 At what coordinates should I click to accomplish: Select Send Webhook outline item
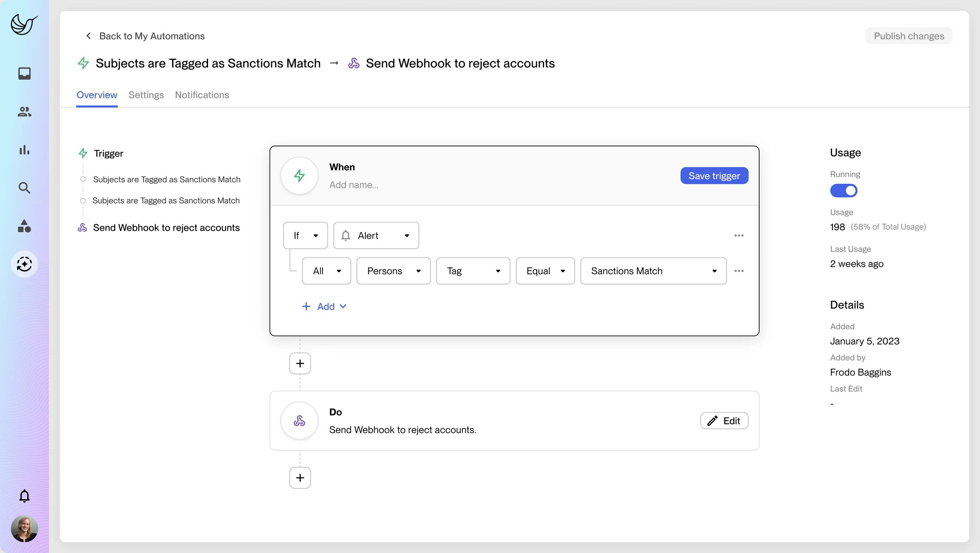coord(166,228)
